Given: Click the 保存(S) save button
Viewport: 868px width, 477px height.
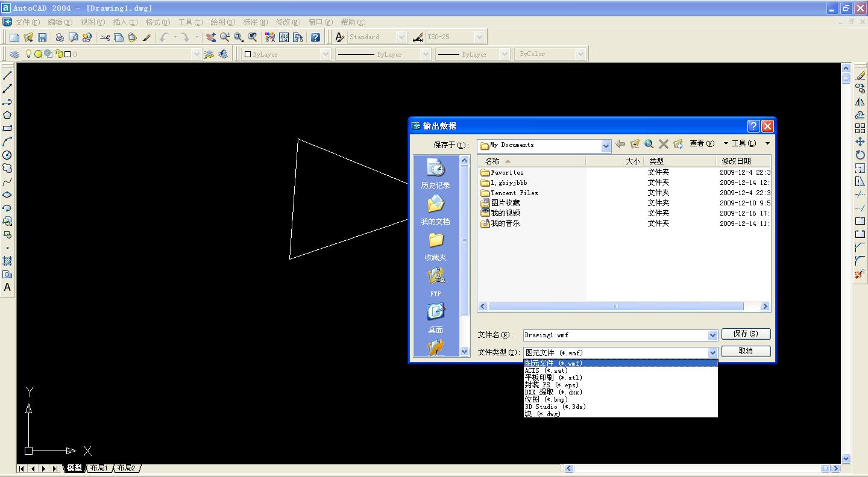Looking at the screenshot, I should (746, 334).
